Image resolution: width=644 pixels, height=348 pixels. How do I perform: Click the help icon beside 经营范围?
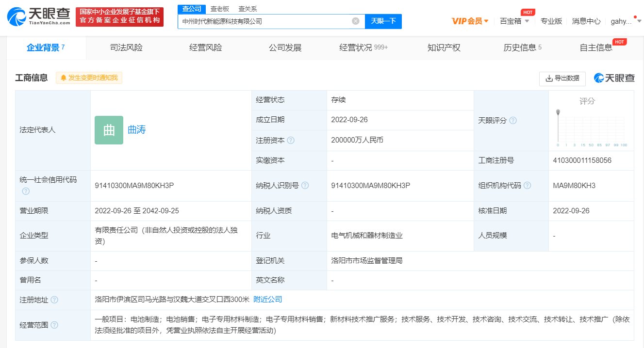[x=54, y=325]
